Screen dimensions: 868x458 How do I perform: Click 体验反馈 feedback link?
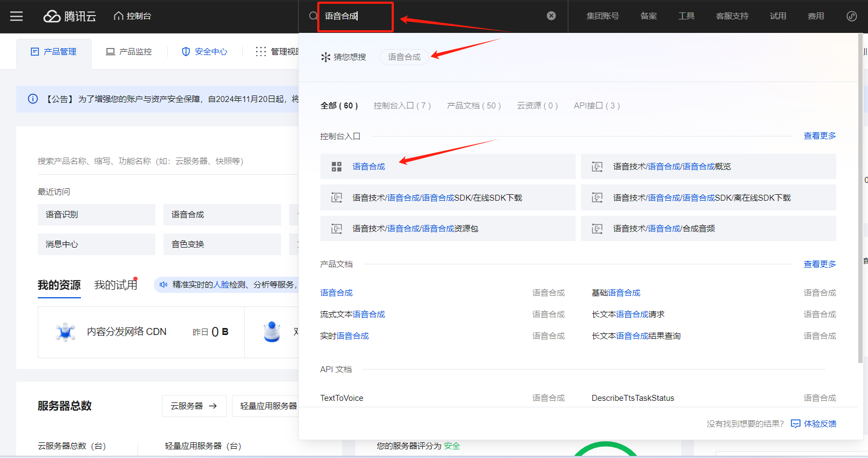click(820, 424)
